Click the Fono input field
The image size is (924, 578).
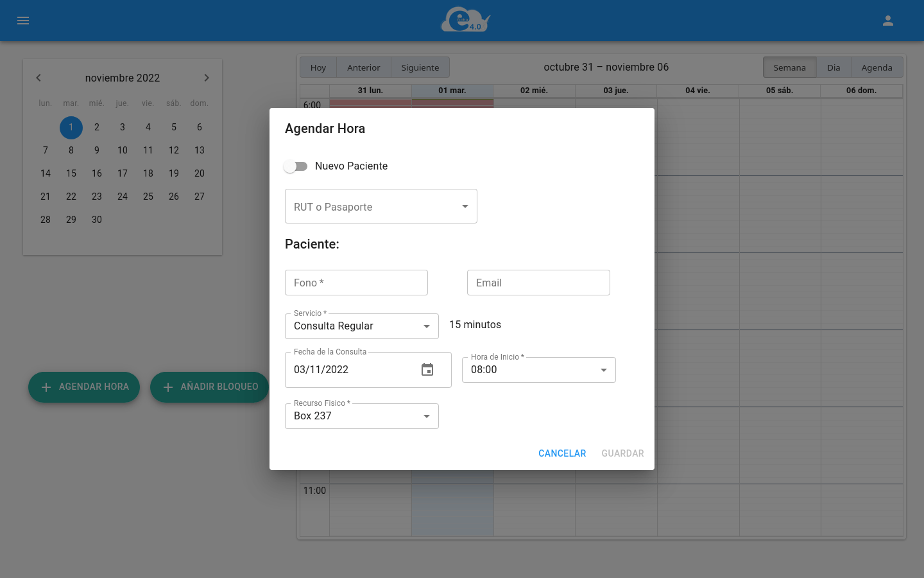[x=356, y=283]
